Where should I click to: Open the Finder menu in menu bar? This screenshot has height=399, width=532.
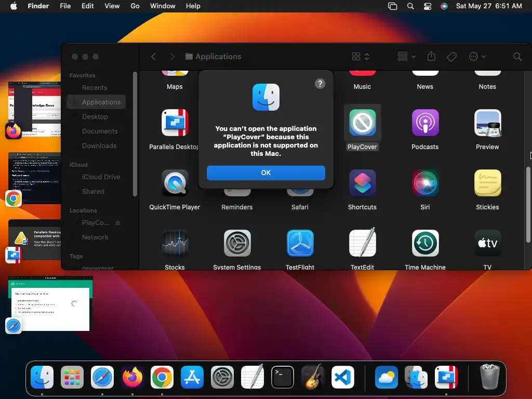38,6
